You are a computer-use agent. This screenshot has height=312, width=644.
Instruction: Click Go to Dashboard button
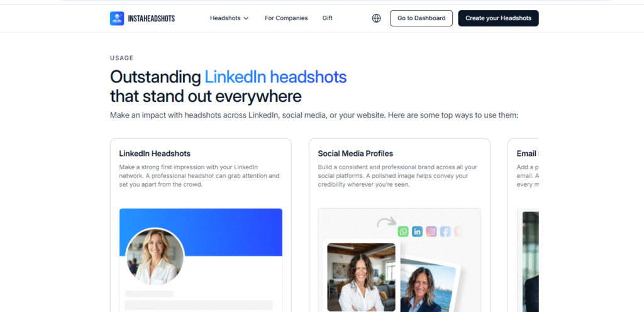421,18
